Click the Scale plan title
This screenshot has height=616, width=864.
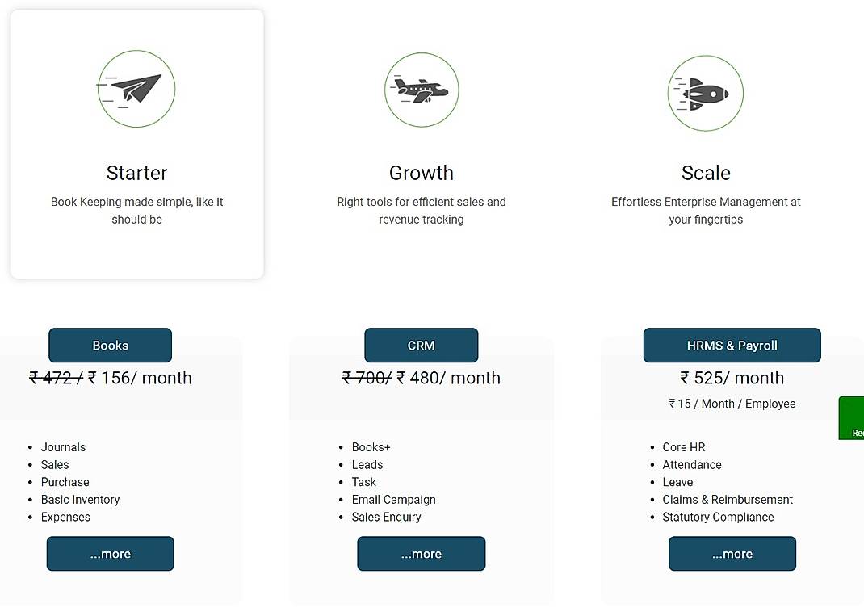[705, 173]
